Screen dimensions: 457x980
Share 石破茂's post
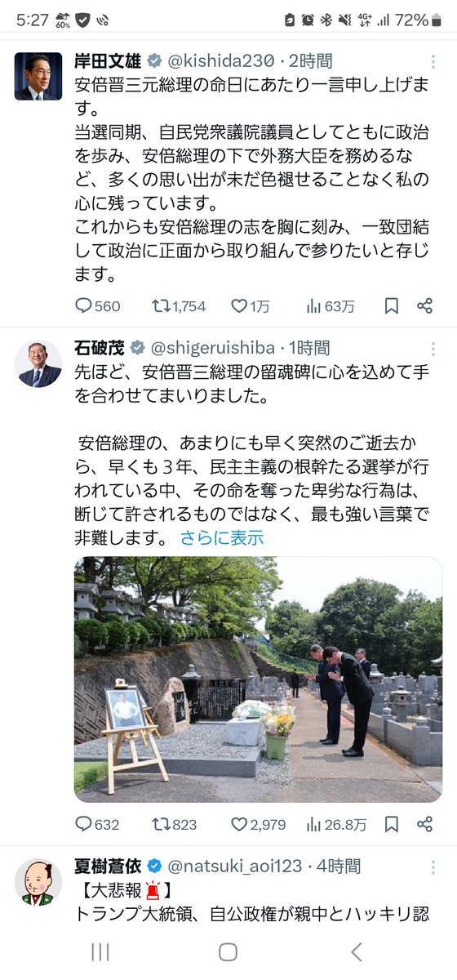[x=424, y=825]
